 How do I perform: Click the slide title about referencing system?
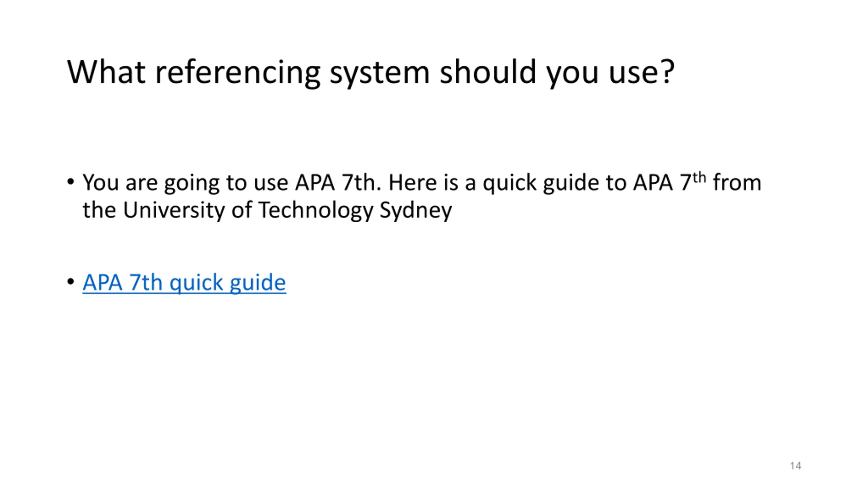pyautogui.click(x=371, y=72)
